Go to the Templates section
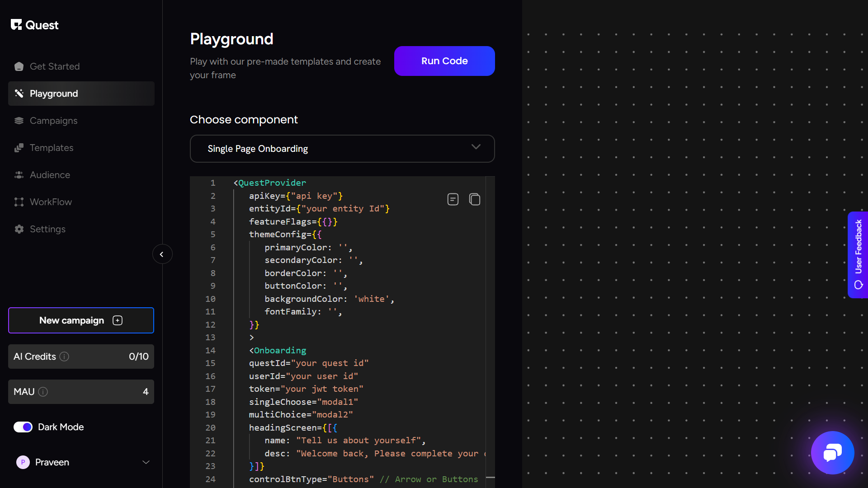This screenshot has height=488, width=868. [51, 148]
